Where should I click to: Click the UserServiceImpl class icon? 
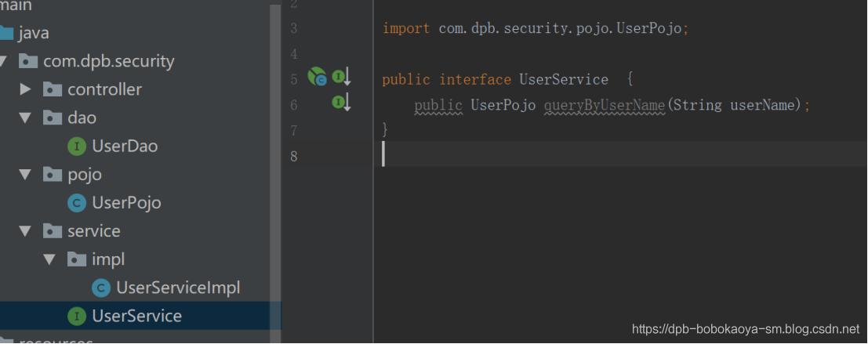[x=100, y=288]
